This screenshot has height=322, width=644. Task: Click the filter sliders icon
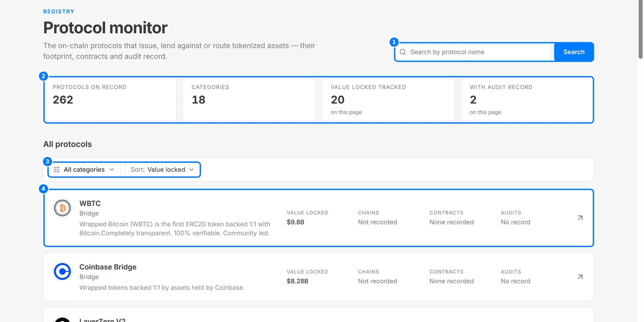57,170
